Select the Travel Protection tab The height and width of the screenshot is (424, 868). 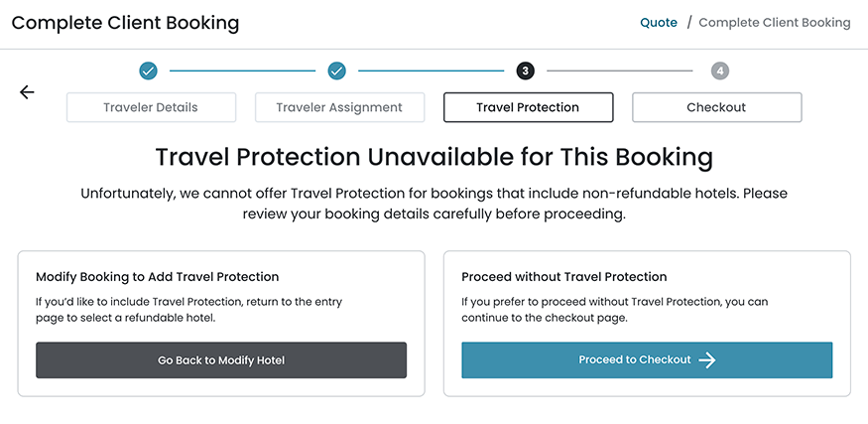pyautogui.click(x=528, y=107)
